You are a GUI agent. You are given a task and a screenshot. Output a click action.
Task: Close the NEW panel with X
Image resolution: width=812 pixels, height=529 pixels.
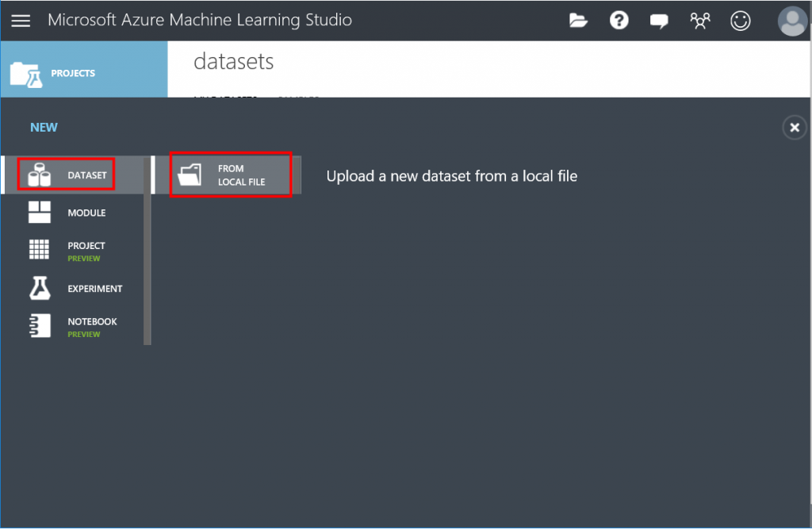(x=795, y=128)
